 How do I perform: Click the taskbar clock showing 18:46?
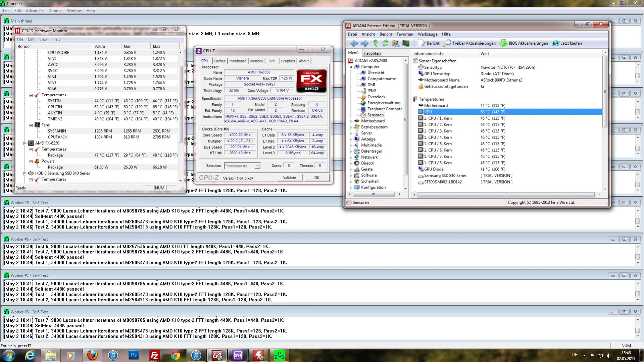click(x=626, y=356)
